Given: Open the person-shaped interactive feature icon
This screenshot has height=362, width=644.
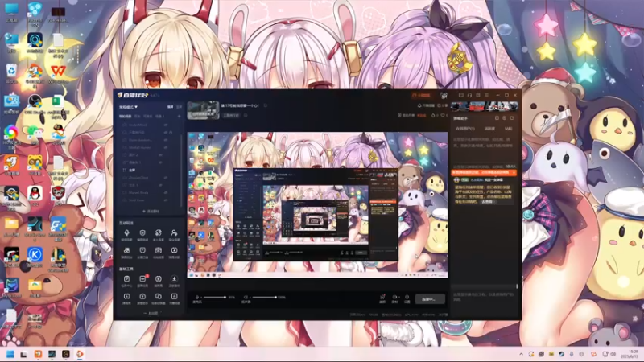Looking at the screenshot, I should pyautogui.click(x=174, y=233).
